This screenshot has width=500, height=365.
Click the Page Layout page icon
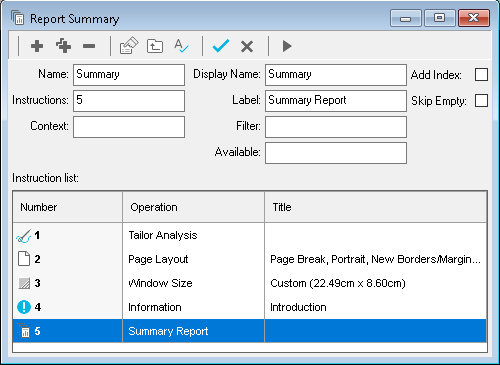click(24, 259)
